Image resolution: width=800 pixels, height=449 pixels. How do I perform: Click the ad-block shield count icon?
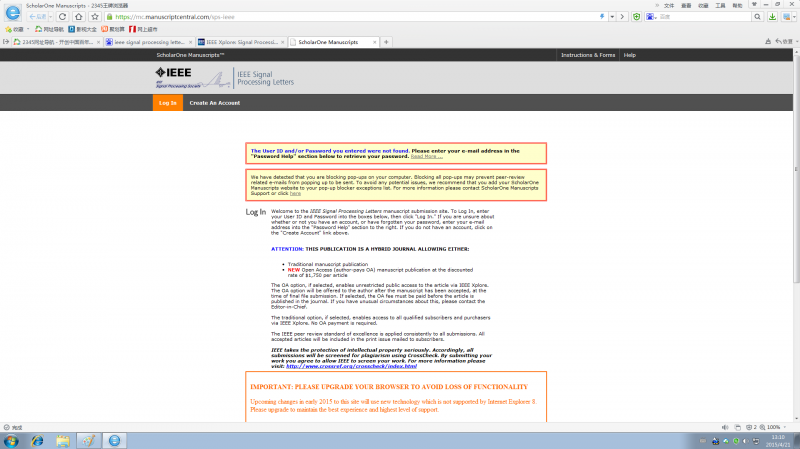[751, 427]
